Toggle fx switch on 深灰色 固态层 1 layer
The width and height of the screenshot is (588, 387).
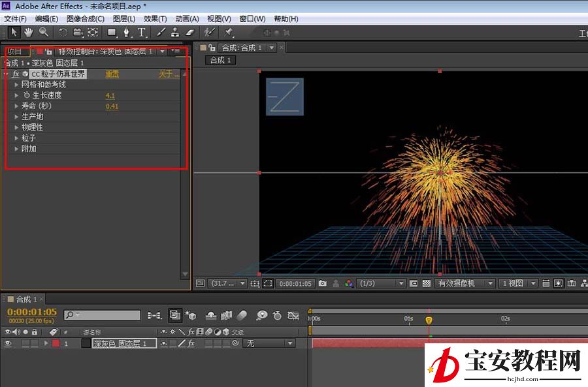191,343
